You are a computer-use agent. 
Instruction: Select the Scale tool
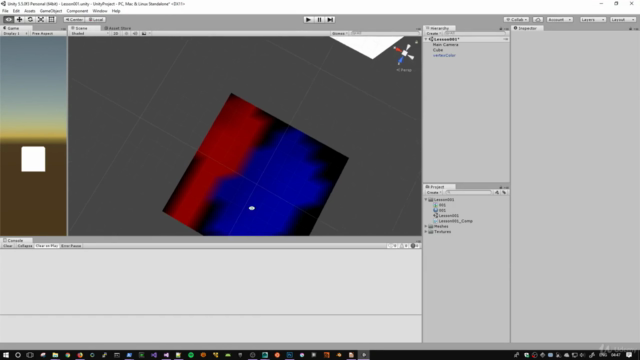pyautogui.click(x=41, y=20)
